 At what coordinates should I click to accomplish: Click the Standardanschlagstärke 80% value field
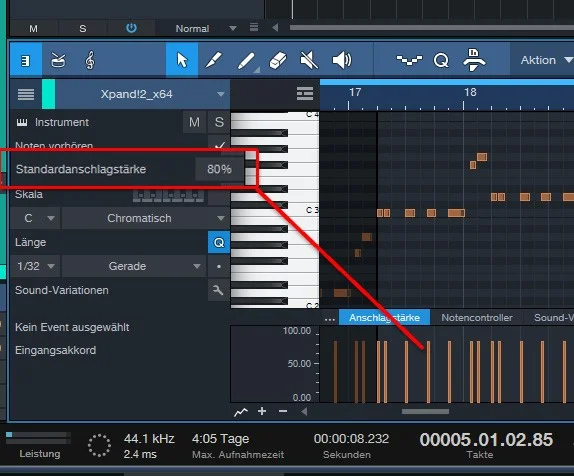219,169
